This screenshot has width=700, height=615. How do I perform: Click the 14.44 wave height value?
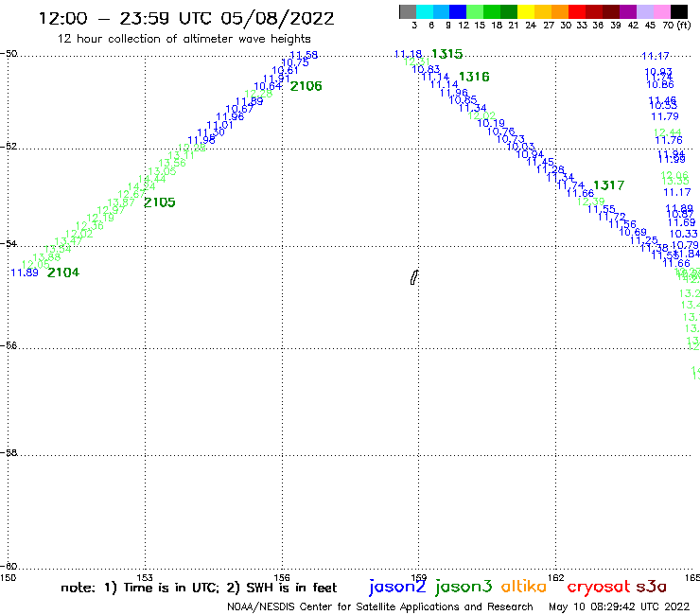click(151, 179)
